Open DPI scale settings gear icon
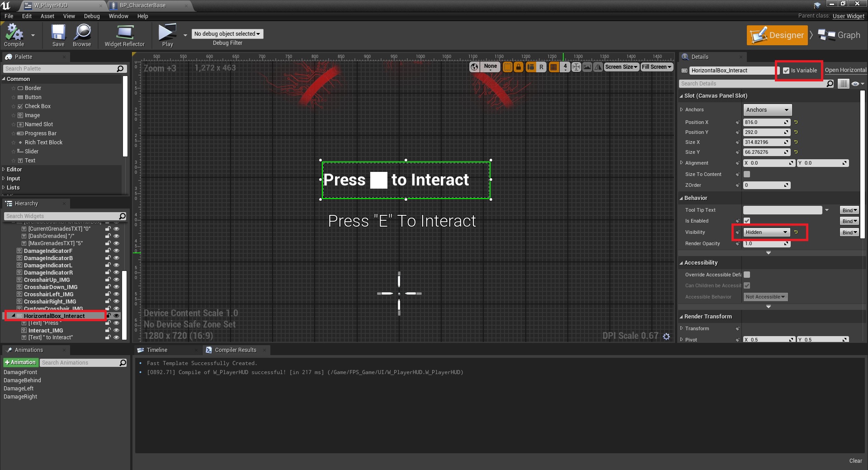The height and width of the screenshot is (470, 868). coord(666,336)
